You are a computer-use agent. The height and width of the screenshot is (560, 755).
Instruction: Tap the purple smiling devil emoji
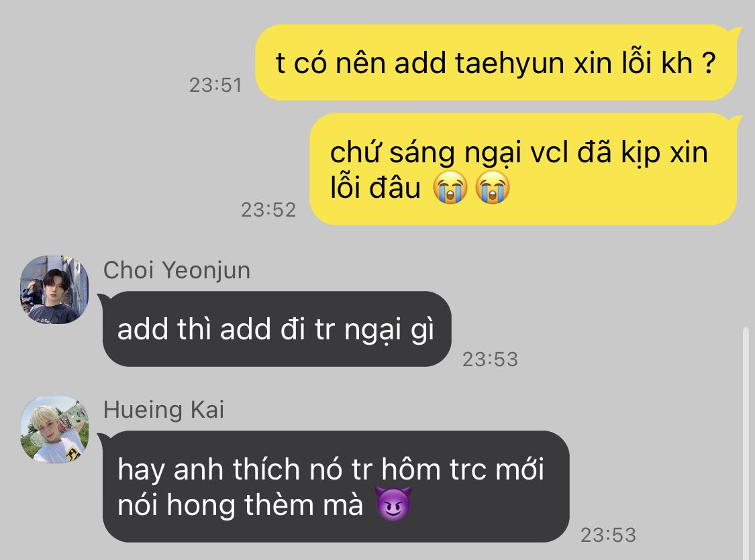(x=393, y=504)
